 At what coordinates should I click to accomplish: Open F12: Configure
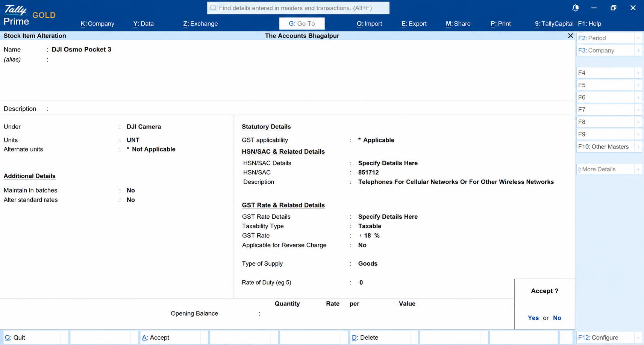click(x=605, y=337)
